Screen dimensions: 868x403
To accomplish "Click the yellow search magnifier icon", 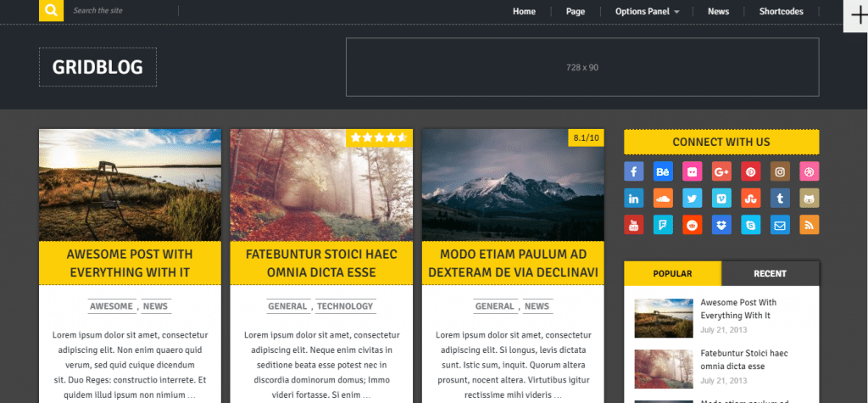I will [x=52, y=10].
